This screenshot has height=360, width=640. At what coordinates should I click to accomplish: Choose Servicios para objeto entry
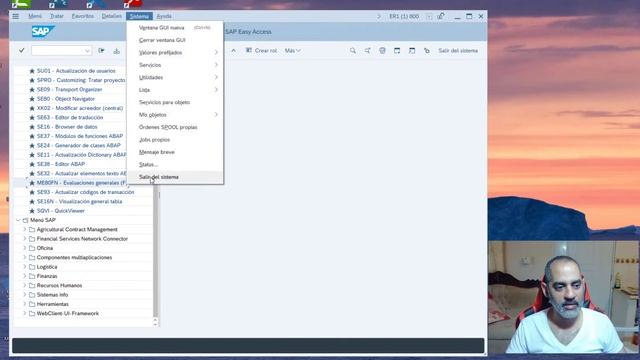coord(175,102)
